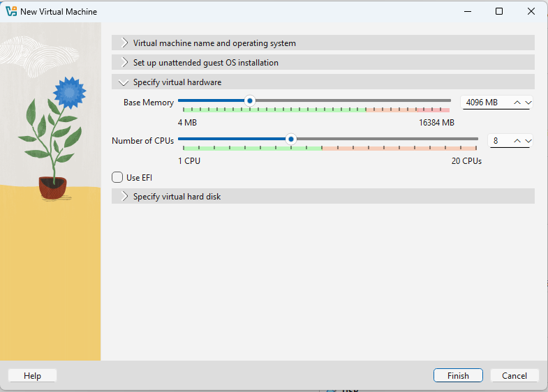Screen dimensions: 548x392
Task: Click the Number of CPUs slider handle
Action: pos(291,139)
